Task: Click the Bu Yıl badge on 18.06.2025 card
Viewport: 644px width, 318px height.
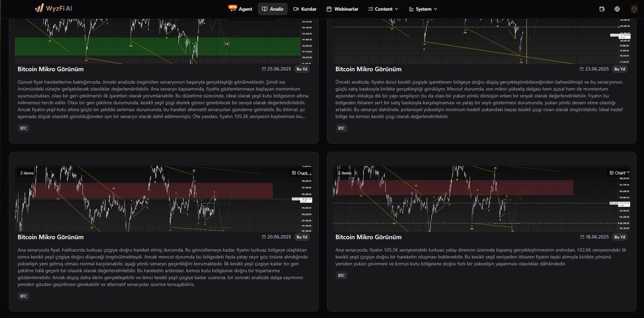Action: 620,237
